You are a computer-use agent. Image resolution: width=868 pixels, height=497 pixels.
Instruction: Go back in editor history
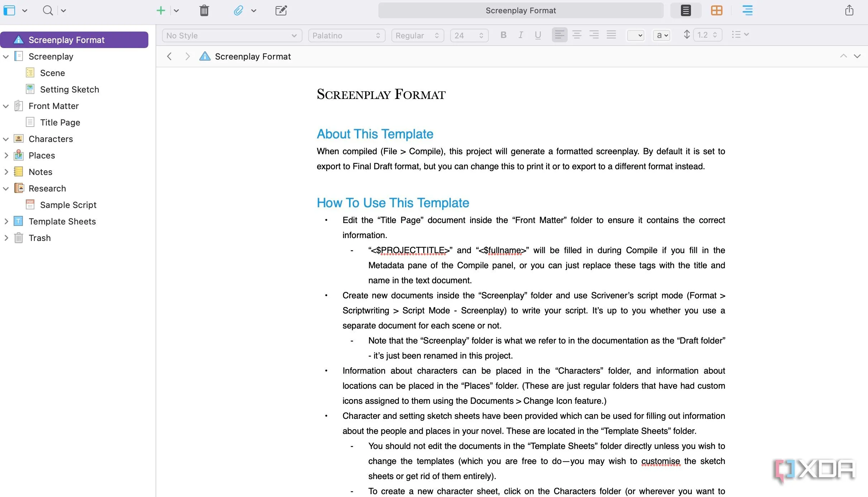(x=170, y=56)
